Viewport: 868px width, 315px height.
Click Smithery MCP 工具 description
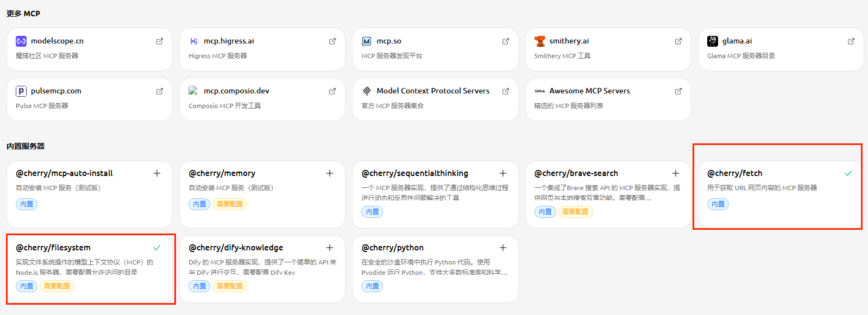pyautogui.click(x=562, y=56)
